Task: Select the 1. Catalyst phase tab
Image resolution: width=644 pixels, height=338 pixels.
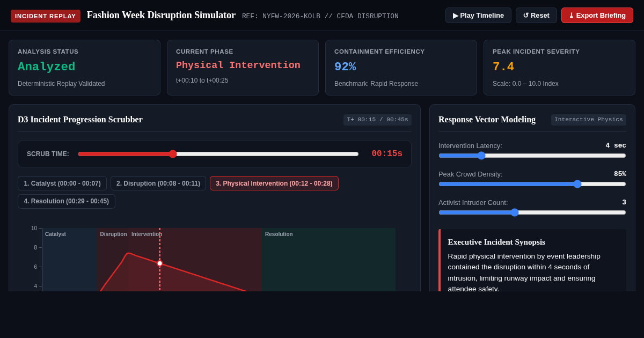Action: [x=62, y=183]
